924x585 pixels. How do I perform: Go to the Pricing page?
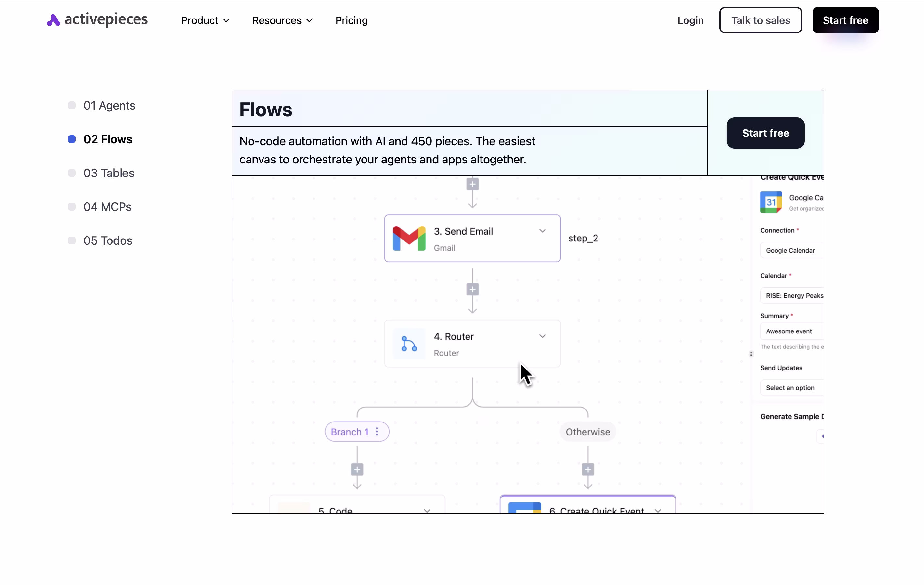click(351, 20)
